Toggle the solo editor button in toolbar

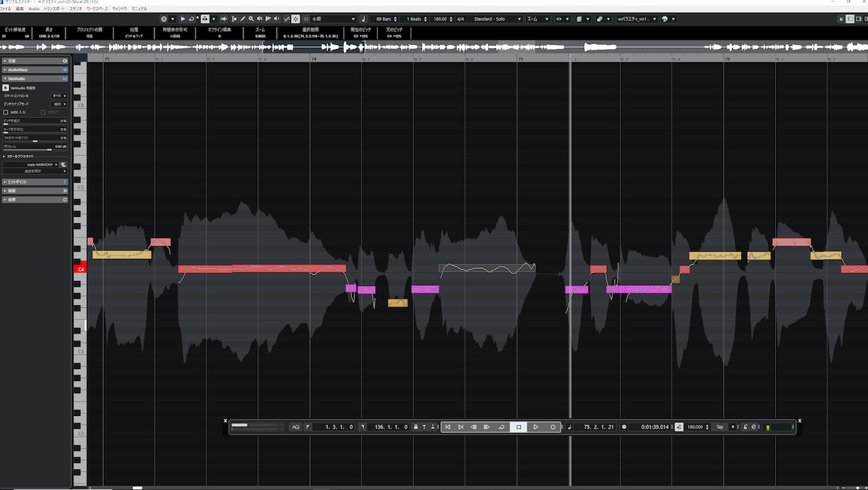pyautogui.click(x=164, y=18)
